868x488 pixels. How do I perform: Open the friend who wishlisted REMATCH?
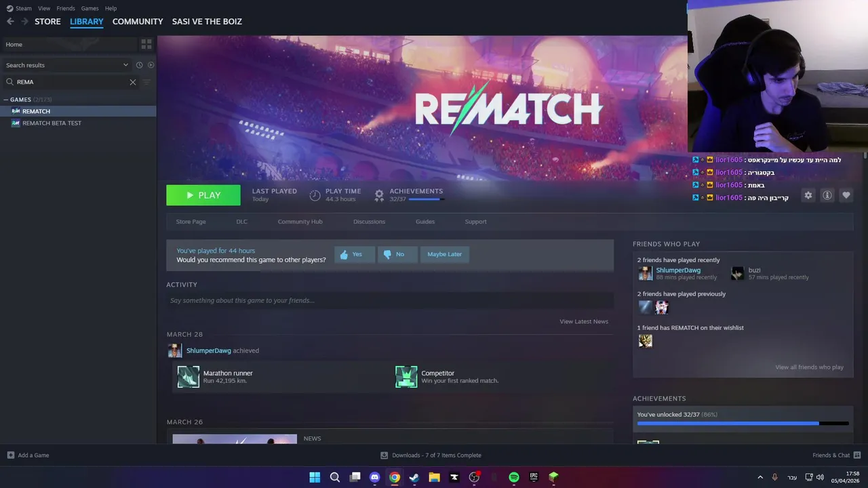click(x=645, y=341)
